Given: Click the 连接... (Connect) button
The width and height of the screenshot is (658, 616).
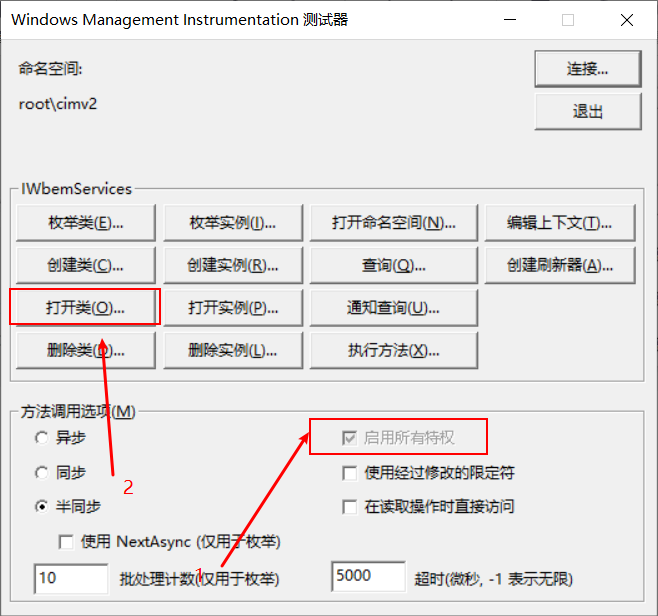Looking at the screenshot, I should [x=588, y=69].
